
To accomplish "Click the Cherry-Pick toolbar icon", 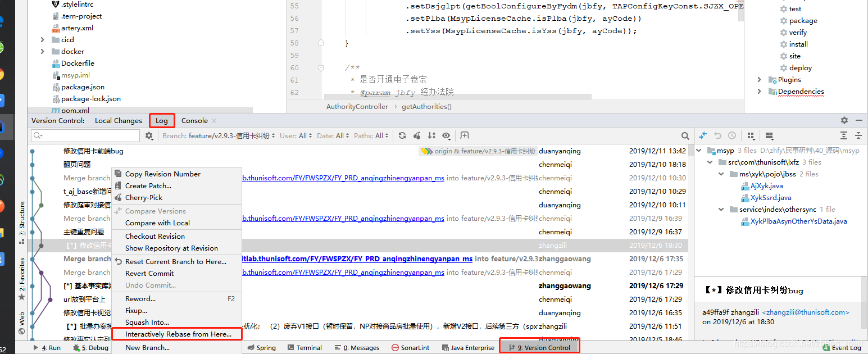I will pyautogui.click(x=417, y=135).
